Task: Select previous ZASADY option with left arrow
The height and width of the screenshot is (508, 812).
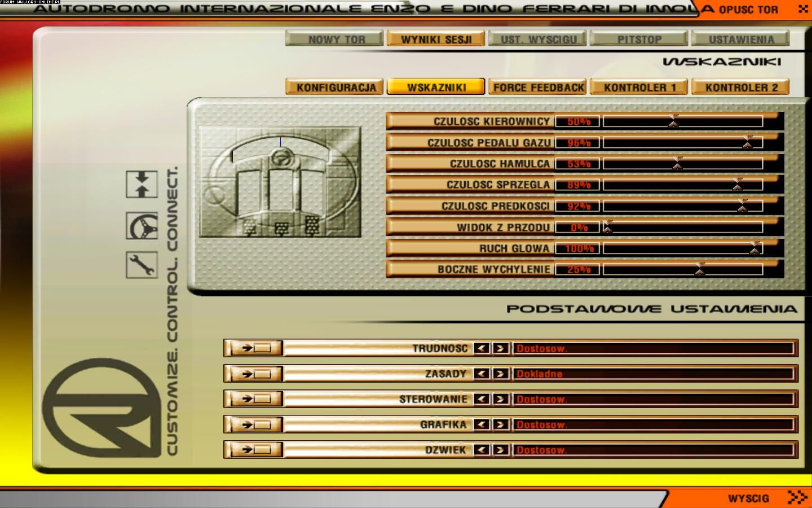Action: 482,374
